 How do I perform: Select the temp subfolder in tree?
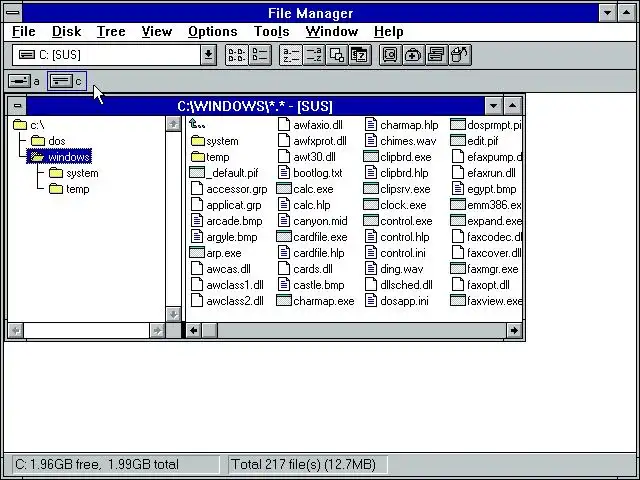(x=69, y=189)
